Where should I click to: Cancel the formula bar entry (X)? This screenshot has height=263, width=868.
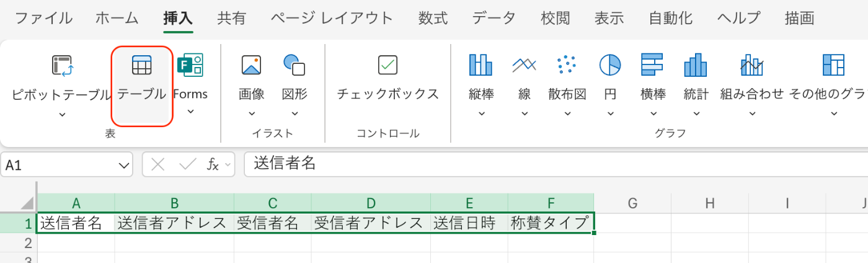click(158, 164)
